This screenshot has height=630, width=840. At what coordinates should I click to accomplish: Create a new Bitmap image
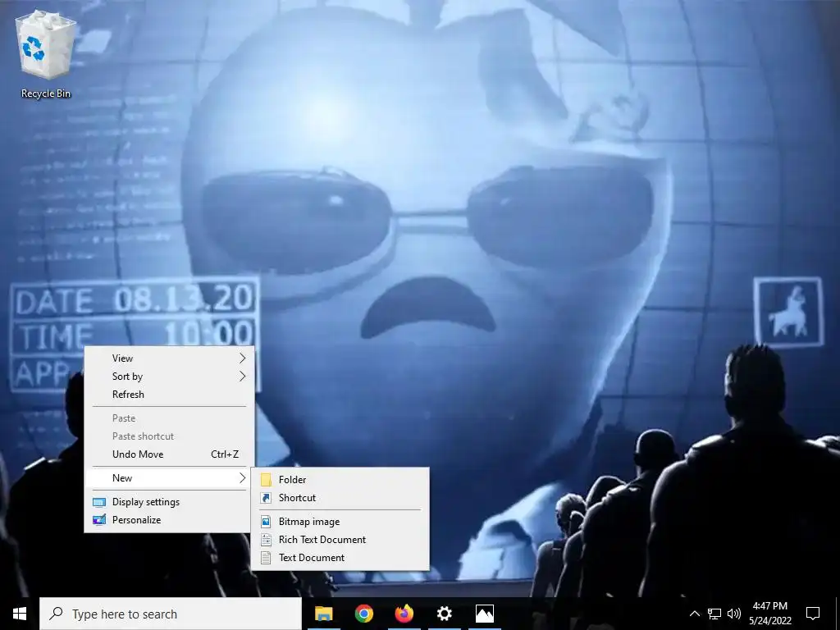coord(340,521)
